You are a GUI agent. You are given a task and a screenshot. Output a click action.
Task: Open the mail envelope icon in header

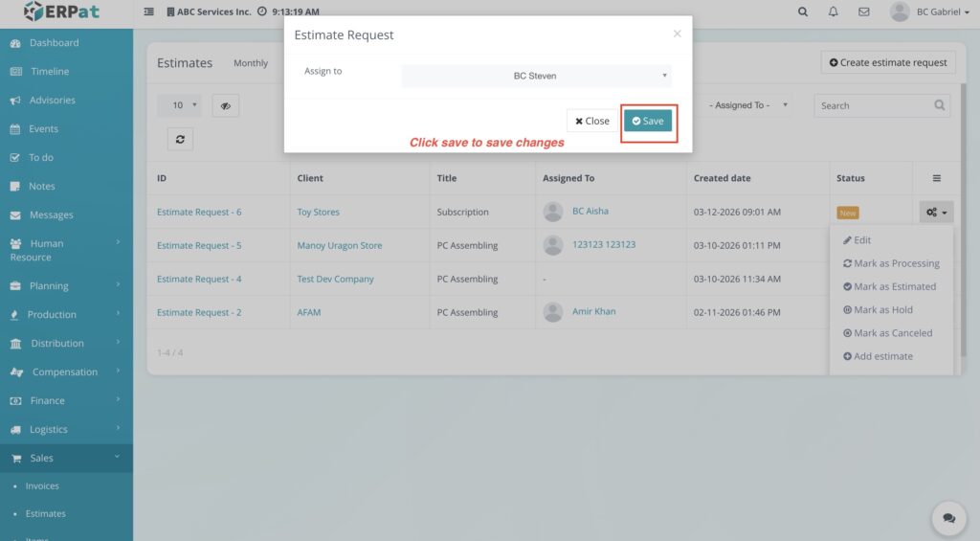click(864, 11)
